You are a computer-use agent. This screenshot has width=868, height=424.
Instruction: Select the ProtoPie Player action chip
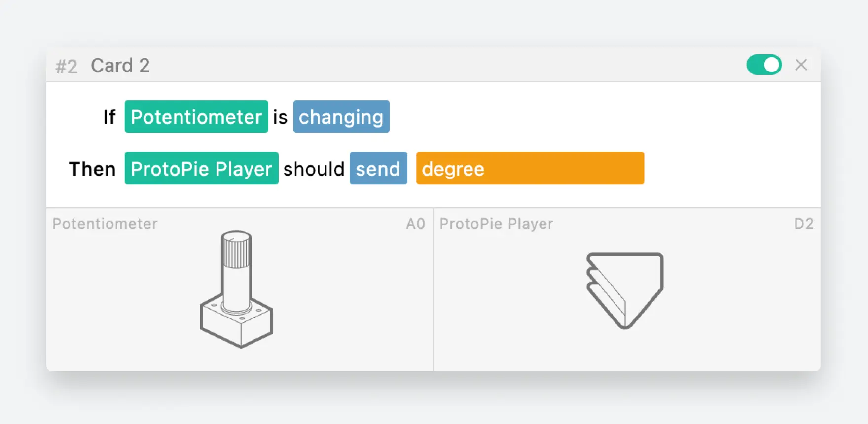(x=201, y=168)
